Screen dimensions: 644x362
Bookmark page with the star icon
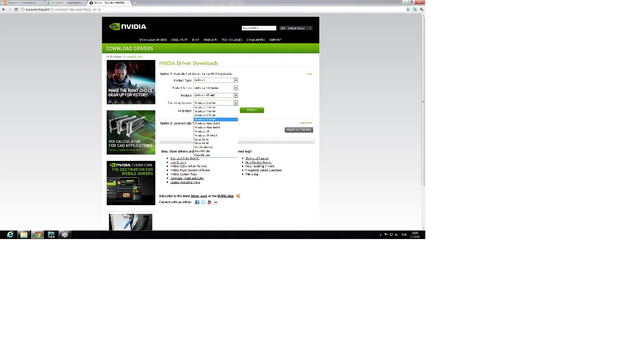pyautogui.click(x=408, y=10)
